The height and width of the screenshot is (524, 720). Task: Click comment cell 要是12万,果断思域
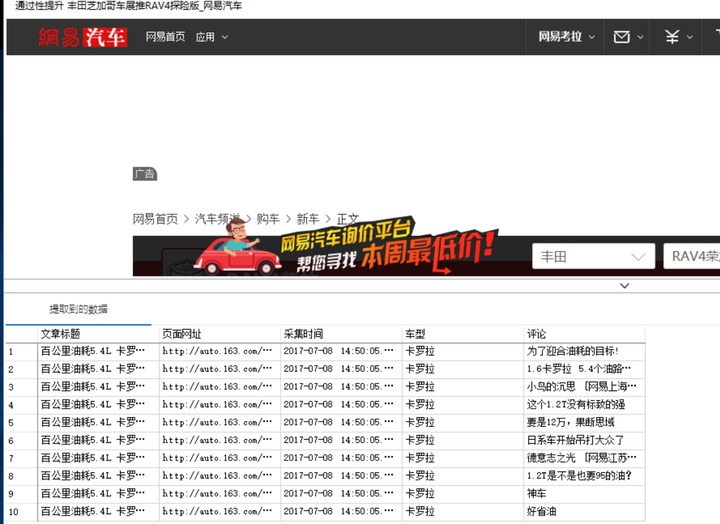pyautogui.click(x=585, y=423)
